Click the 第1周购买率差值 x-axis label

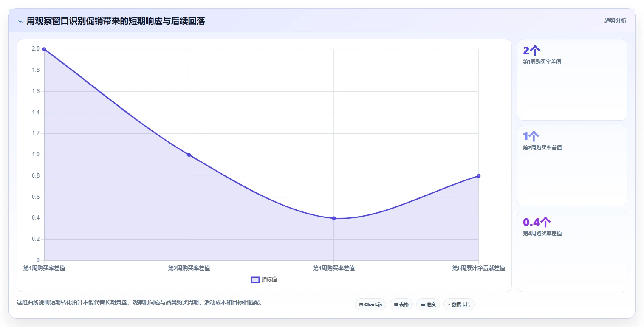(44, 268)
